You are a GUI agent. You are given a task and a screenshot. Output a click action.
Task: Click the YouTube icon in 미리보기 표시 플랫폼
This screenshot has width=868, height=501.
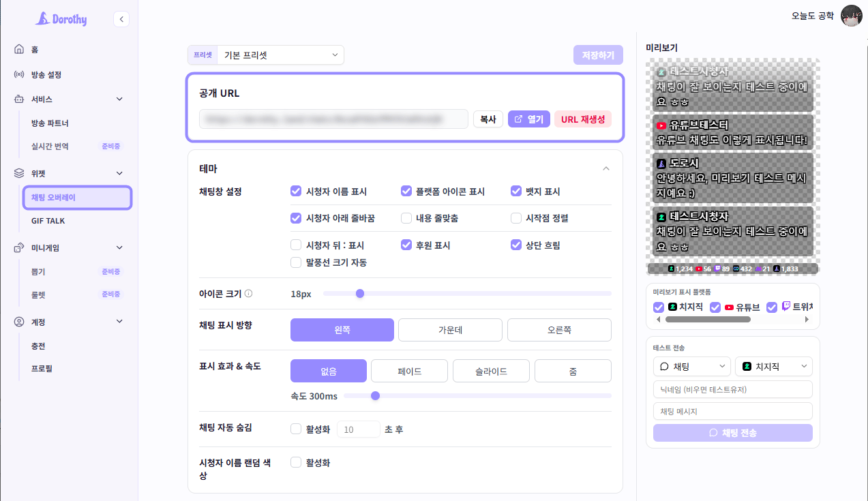click(x=729, y=307)
